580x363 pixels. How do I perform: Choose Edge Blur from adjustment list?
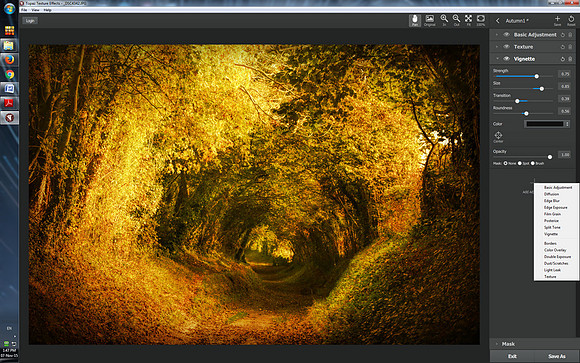[552, 201]
